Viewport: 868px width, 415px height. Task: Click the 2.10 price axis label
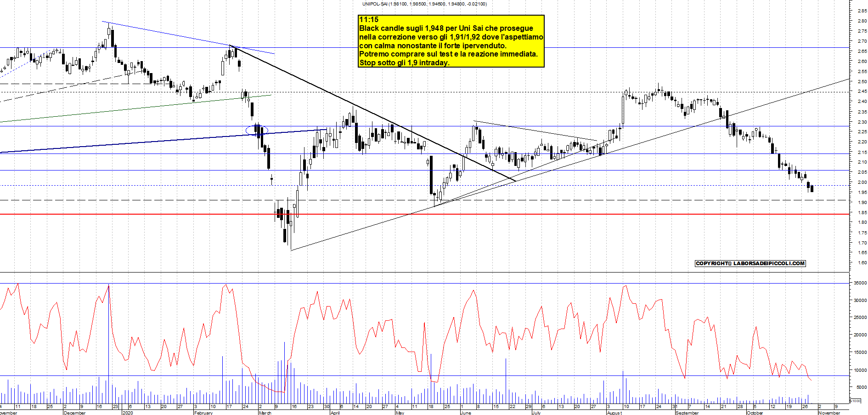point(862,162)
